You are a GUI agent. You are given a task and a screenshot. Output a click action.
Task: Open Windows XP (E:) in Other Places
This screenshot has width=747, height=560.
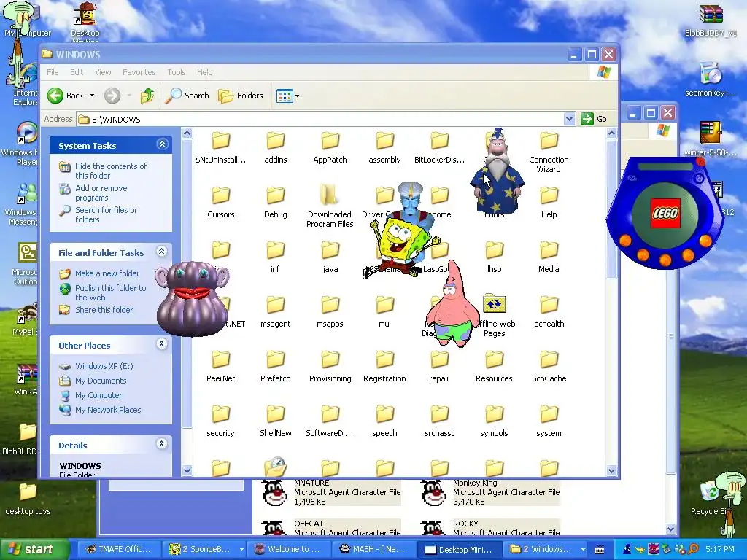(104, 366)
